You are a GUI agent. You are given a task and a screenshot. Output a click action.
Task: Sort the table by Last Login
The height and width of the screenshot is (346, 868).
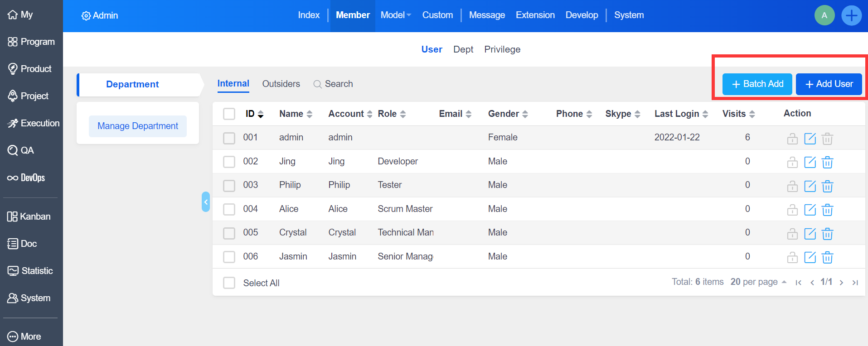pos(681,114)
